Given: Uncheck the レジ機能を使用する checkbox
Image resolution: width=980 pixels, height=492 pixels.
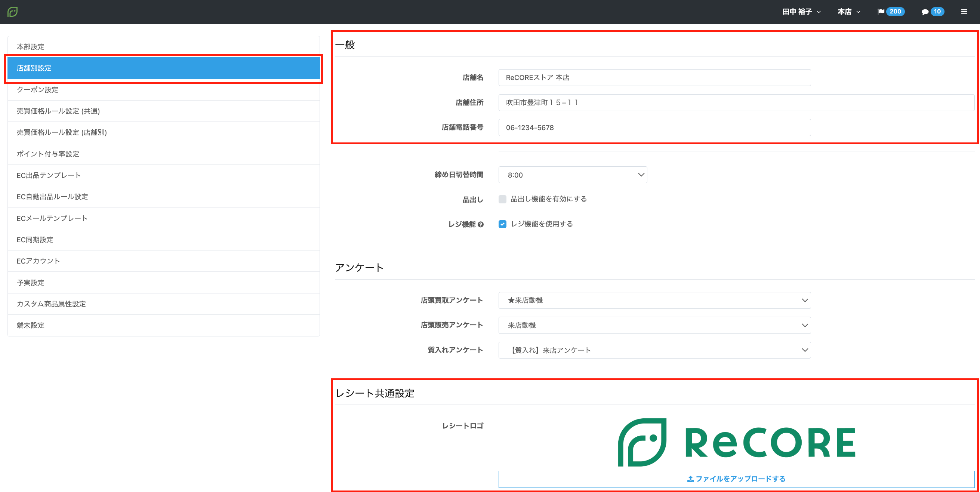Looking at the screenshot, I should click(x=503, y=224).
